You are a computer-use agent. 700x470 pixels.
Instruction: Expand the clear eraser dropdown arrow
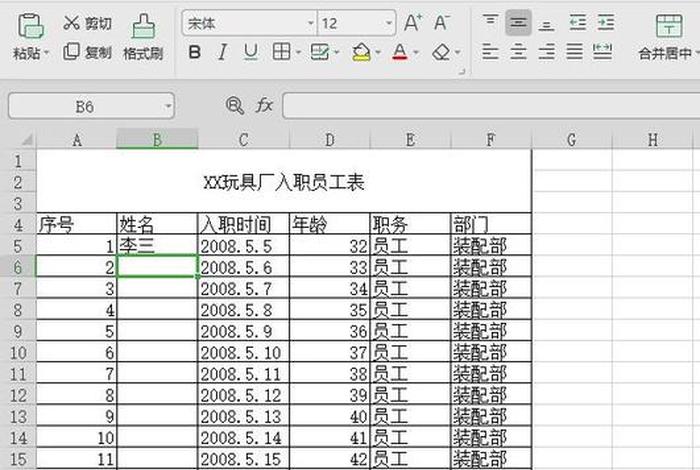[458, 53]
